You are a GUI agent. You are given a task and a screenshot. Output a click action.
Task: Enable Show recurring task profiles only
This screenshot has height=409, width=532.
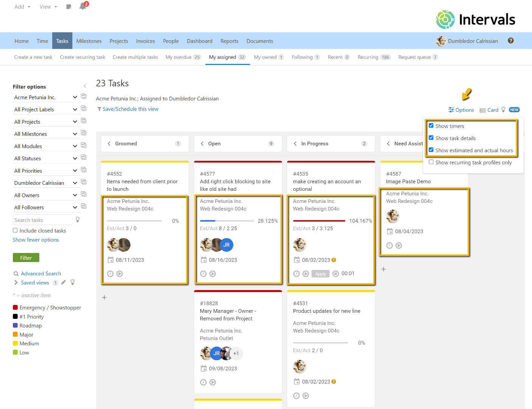pos(431,162)
